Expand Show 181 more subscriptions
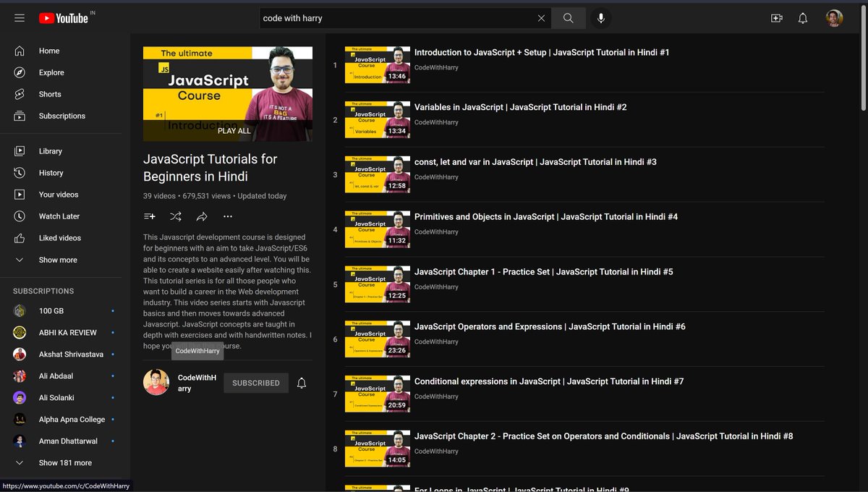 click(x=65, y=462)
